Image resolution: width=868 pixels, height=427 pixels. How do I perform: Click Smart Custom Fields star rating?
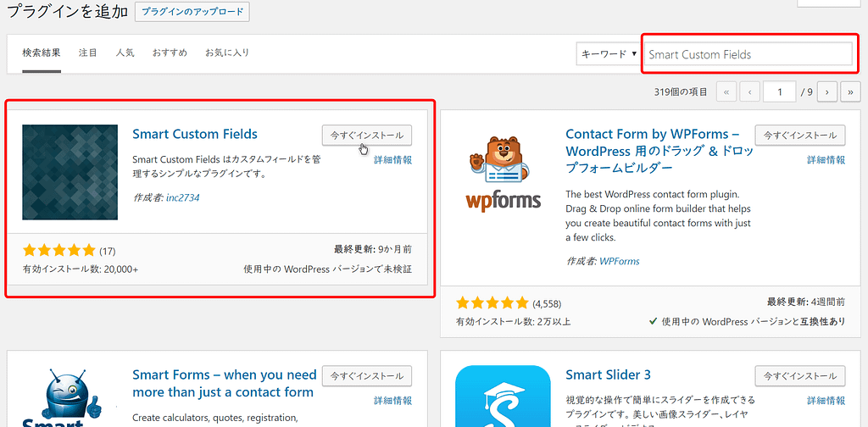click(x=59, y=251)
